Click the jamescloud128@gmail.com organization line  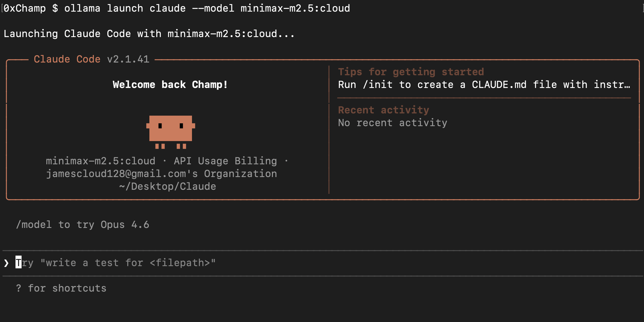tap(162, 174)
